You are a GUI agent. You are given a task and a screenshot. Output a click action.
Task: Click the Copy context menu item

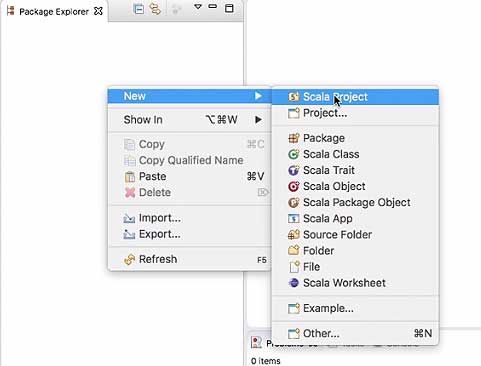coord(189,144)
